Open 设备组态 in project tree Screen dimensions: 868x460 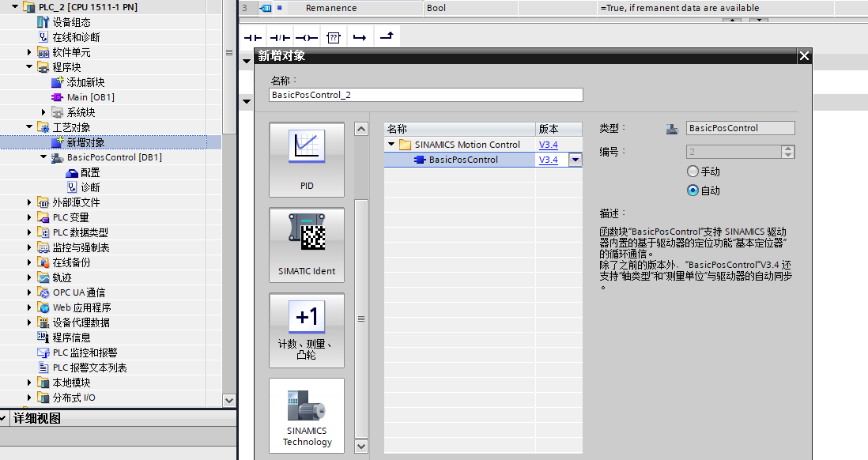[x=71, y=22]
